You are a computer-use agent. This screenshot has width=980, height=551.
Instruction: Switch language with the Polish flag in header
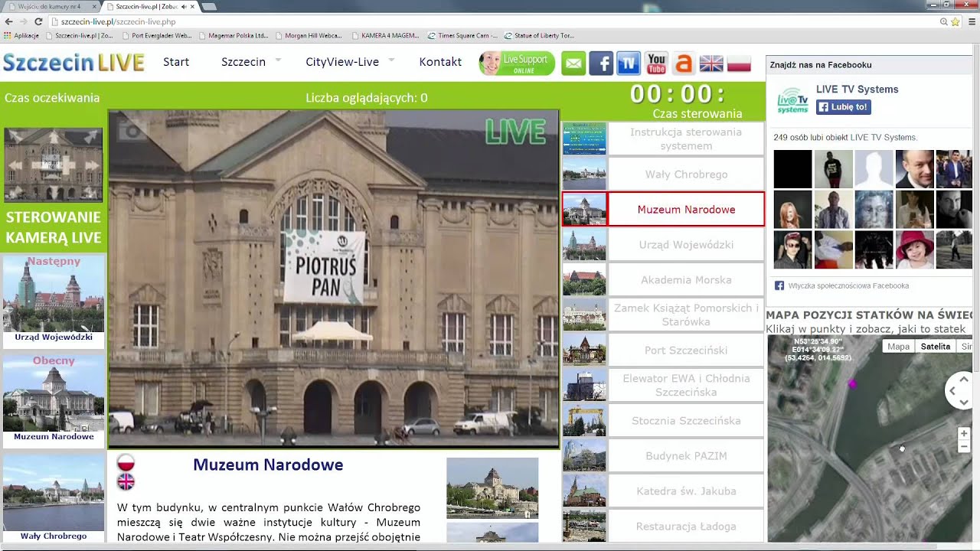click(x=739, y=64)
